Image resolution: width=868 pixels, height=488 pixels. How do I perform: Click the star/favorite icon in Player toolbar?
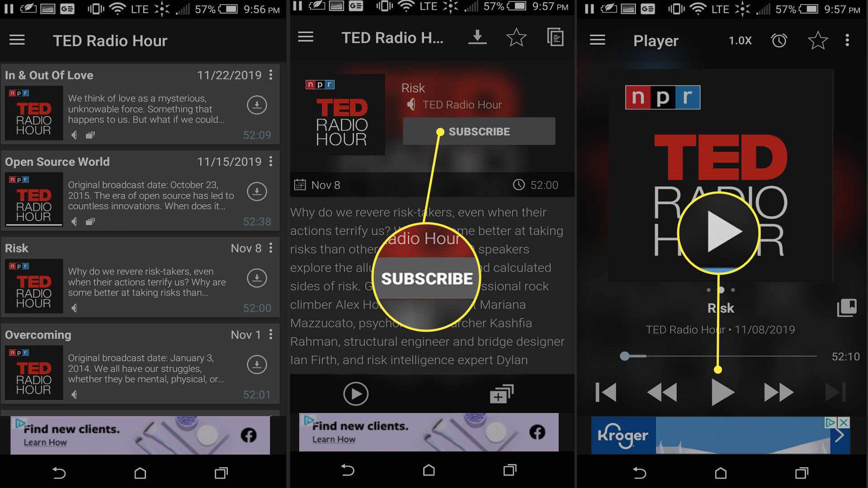pyautogui.click(x=817, y=40)
